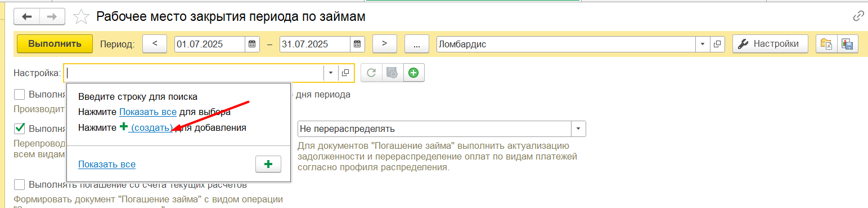Expand "Не перераспределять" dropdown
The height and width of the screenshot is (208, 868).
tap(579, 129)
